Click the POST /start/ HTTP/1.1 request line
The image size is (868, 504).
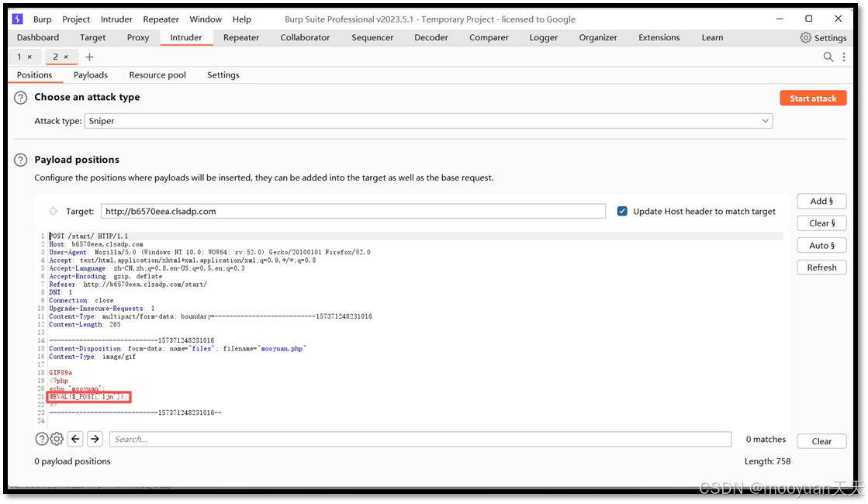point(88,236)
